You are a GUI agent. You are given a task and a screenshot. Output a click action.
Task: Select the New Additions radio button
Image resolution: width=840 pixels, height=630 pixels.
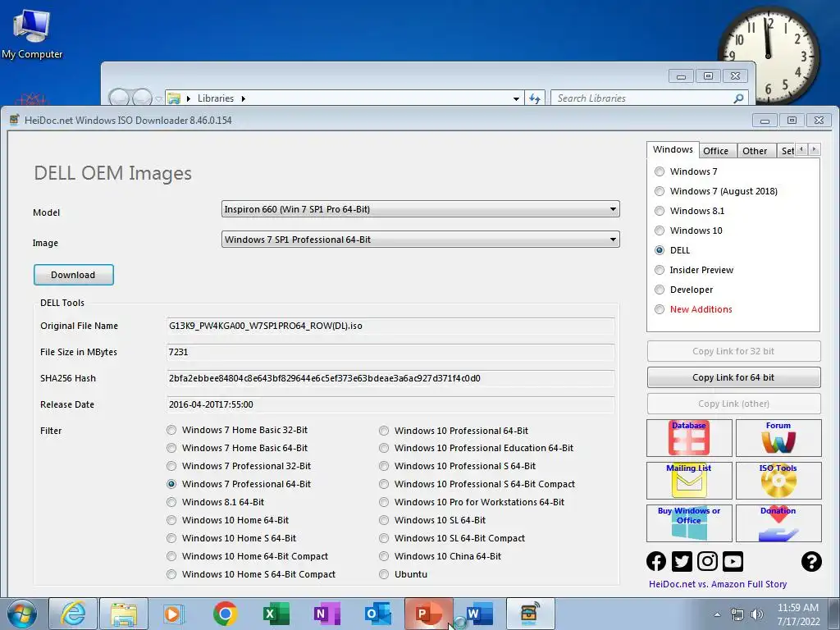pyautogui.click(x=660, y=309)
